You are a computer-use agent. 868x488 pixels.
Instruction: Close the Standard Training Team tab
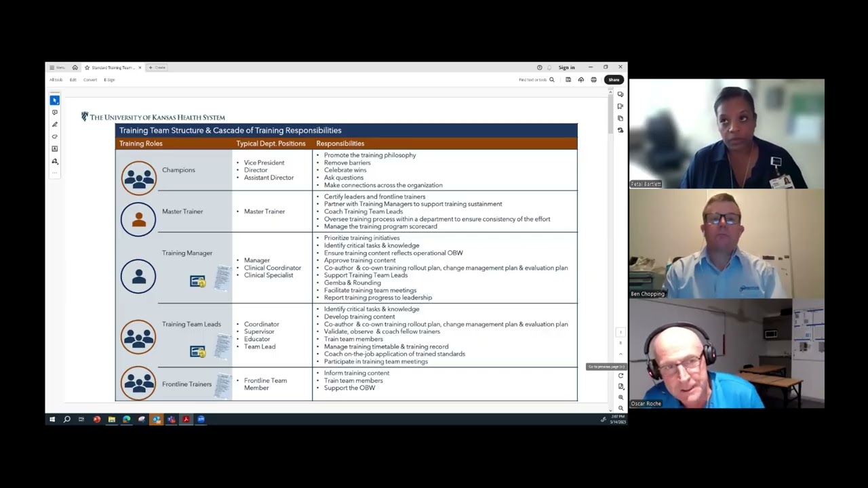140,68
